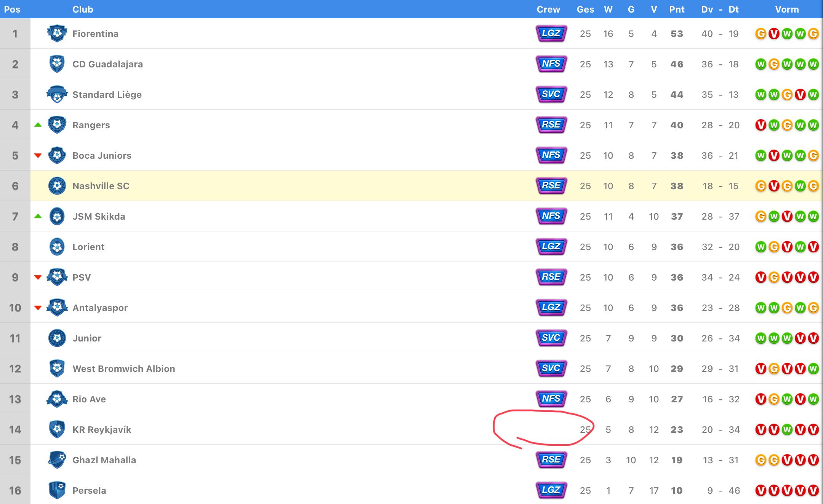The height and width of the screenshot is (504, 823).
Task: Click the red down arrow beside Antalyaspor
Action: click(38, 308)
